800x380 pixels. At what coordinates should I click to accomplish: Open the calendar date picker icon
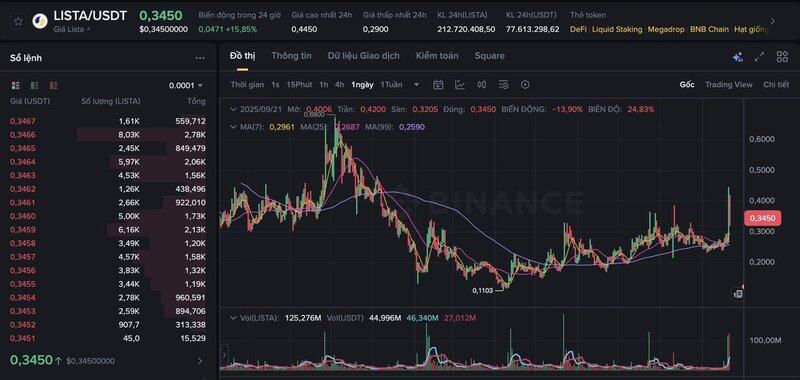tap(438, 85)
